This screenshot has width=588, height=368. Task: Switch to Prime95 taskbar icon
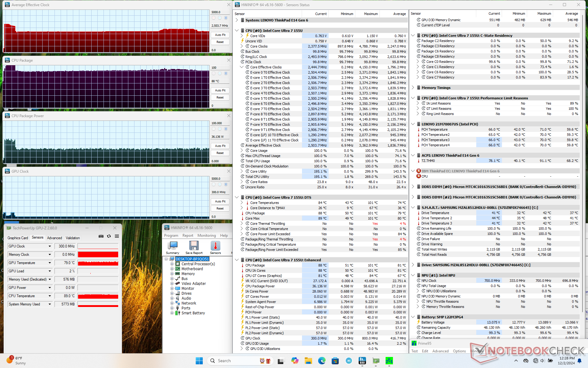point(389,361)
